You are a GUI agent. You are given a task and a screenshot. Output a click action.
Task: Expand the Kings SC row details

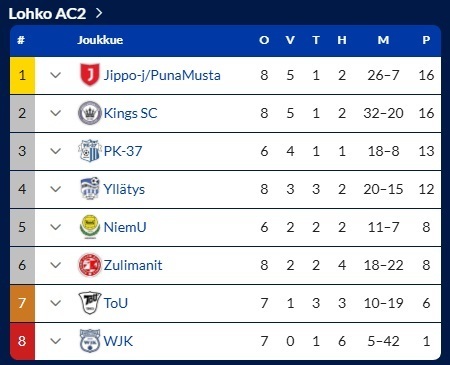click(55, 113)
